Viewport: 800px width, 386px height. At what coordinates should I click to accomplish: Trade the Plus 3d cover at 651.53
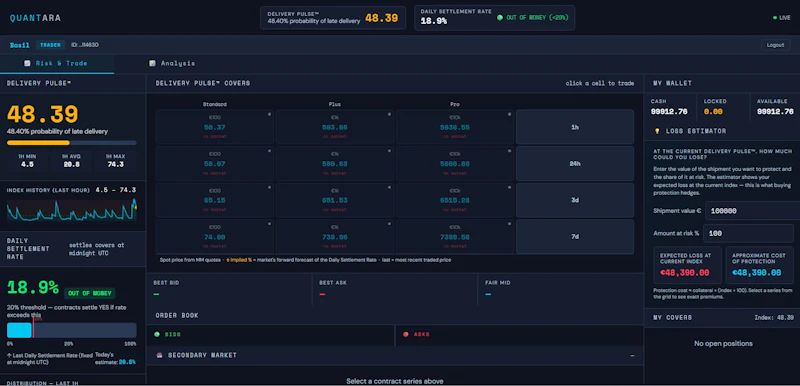(335, 200)
